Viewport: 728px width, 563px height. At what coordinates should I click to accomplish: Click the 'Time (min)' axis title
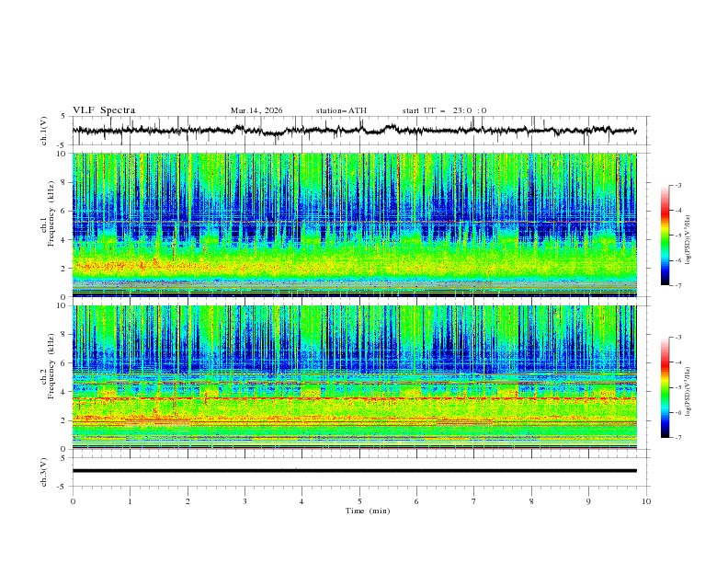pos(368,511)
